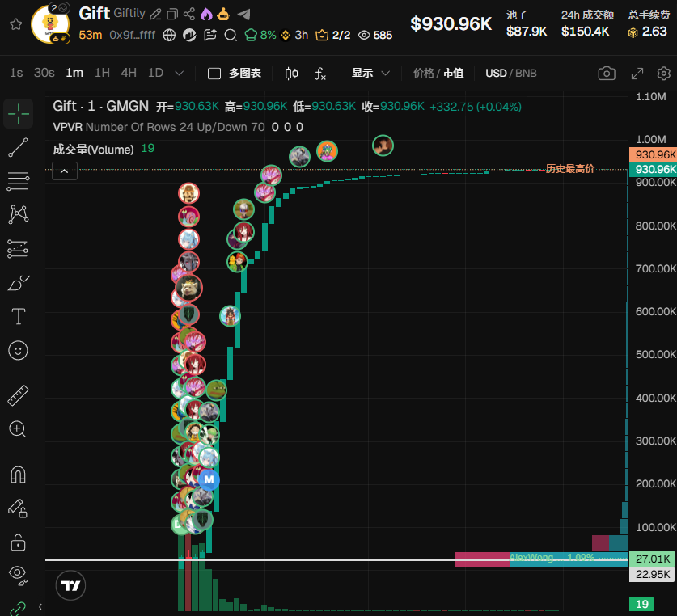
Task: Click the 成交量(Volume) indicator label
Action: tap(93, 150)
